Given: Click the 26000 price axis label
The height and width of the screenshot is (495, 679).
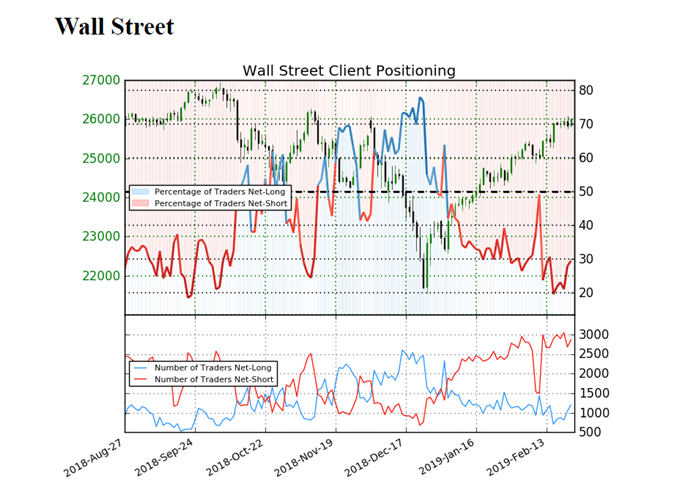Looking at the screenshot, I should pyautogui.click(x=101, y=119).
